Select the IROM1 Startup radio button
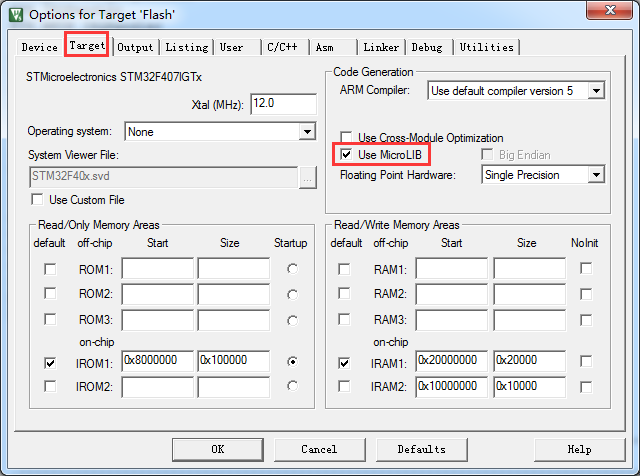The image size is (640, 476). (x=292, y=362)
